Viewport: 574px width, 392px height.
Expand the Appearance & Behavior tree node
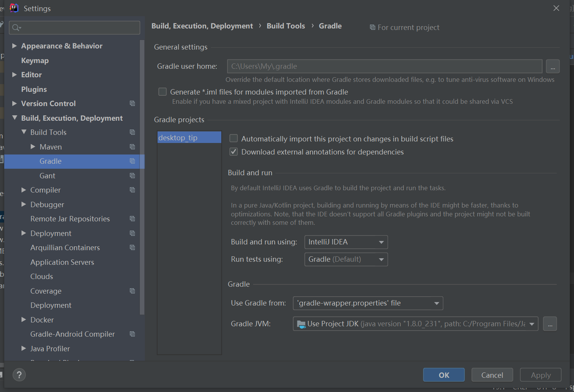pos(15,46)
